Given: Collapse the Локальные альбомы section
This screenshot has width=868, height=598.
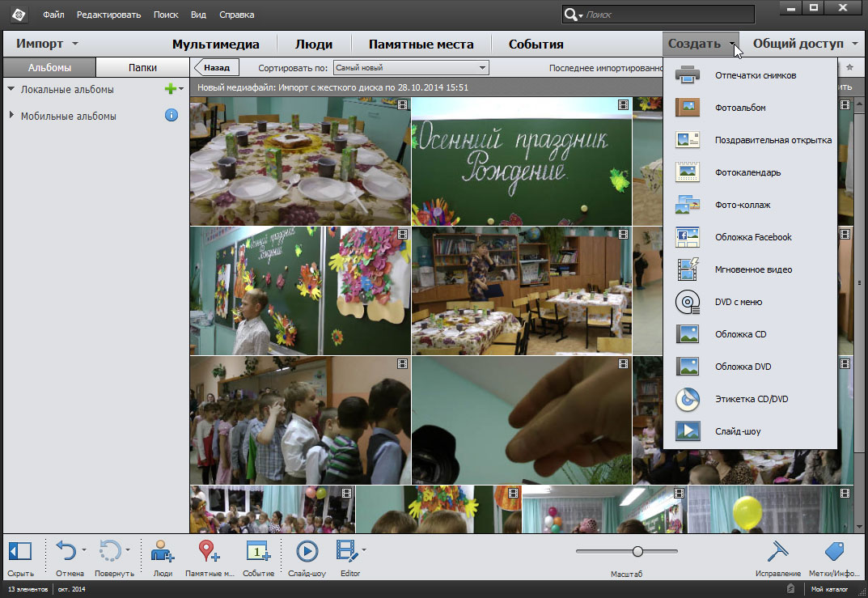Looking at the screenshot, I should click(11, 89).
